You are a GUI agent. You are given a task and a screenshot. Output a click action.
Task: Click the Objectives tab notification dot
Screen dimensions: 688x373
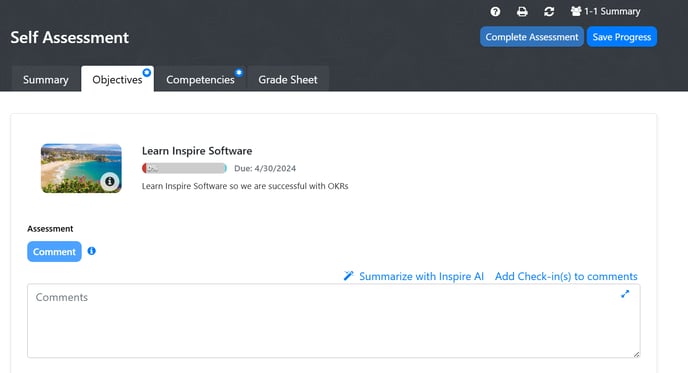coord(147,72)
